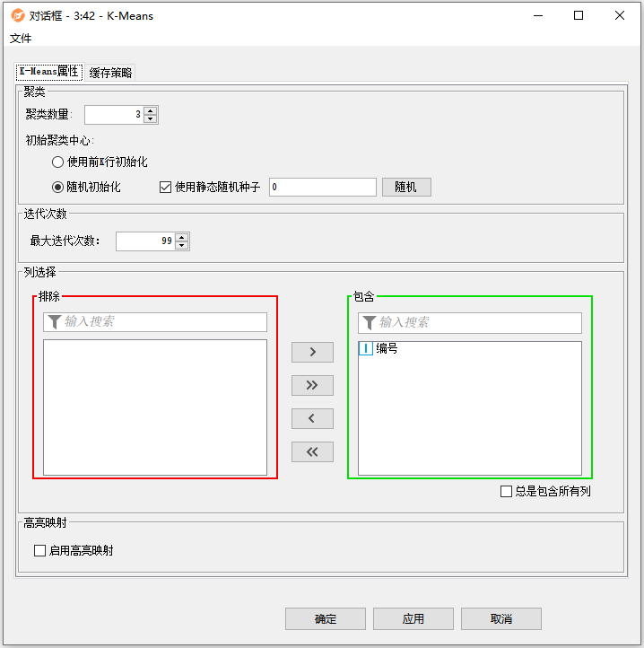
Task: Switch to the 缓存策略 tab
Action: tap(110, 73)
